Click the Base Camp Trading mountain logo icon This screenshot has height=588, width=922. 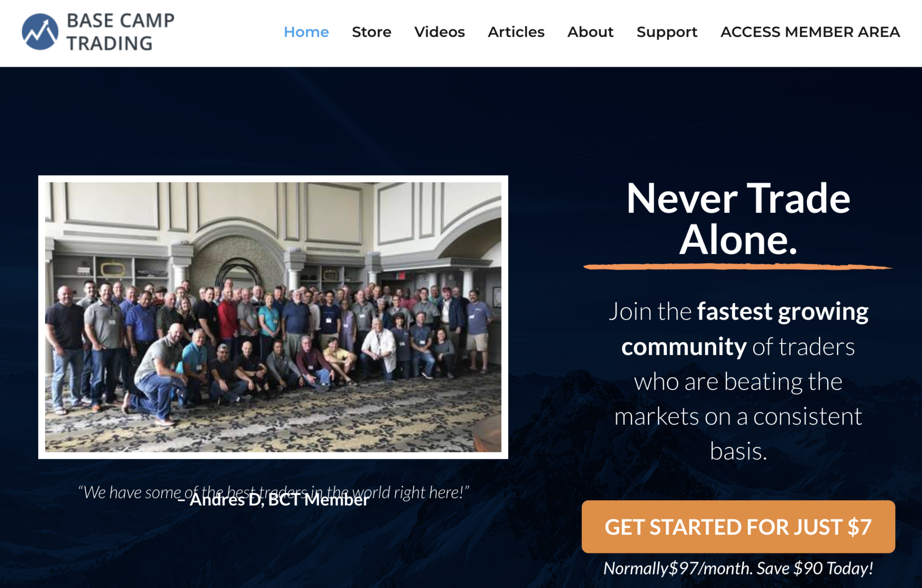coord(40,32)
